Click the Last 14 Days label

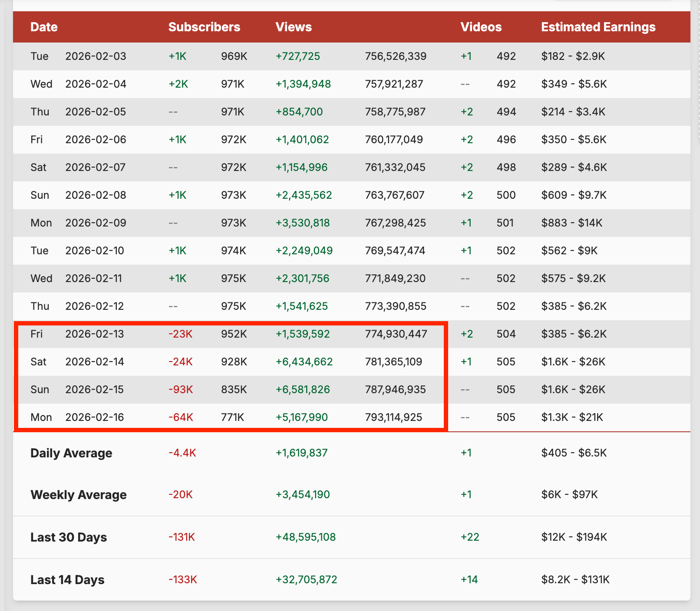click(x=67, y=580)
